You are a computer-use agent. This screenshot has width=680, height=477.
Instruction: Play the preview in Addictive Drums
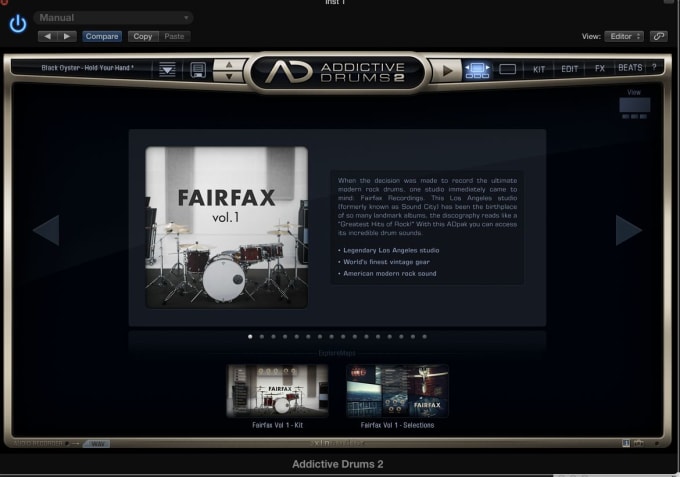(447, 70)
